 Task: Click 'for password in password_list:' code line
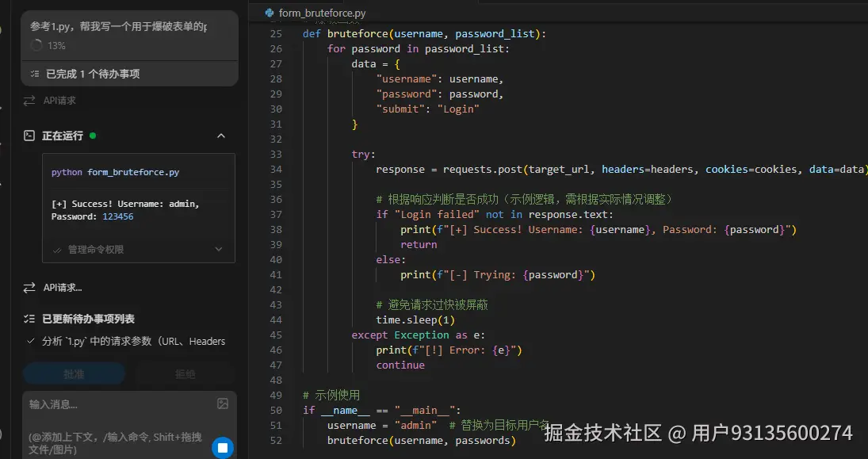(x=419, y=48)
